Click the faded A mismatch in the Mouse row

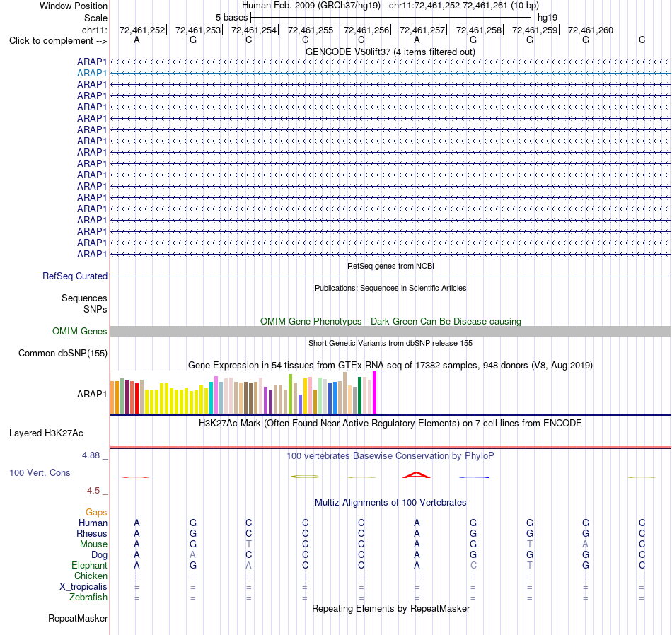click(x=586, y=544)
